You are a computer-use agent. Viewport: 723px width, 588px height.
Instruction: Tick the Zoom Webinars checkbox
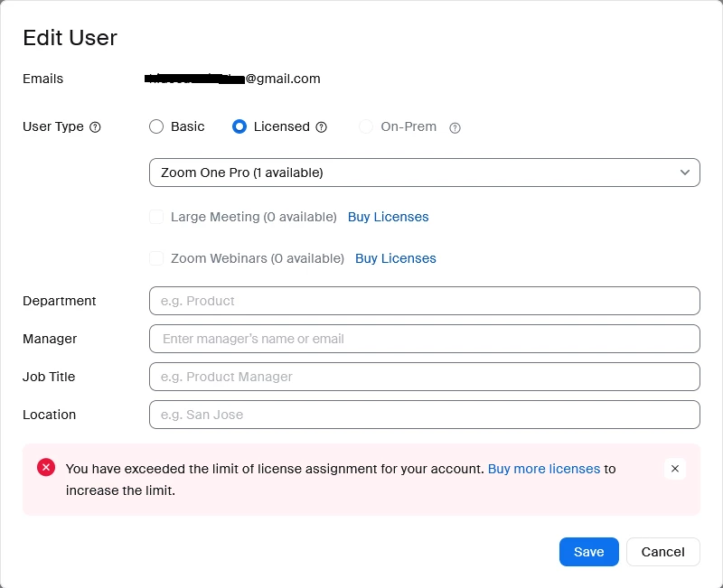156,258
